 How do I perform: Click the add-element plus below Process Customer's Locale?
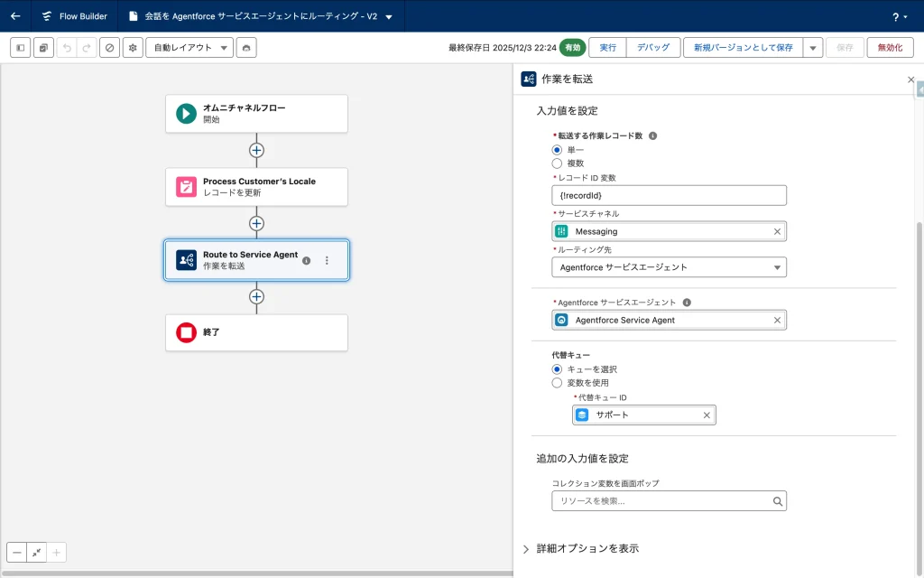[x=256, y=223]
